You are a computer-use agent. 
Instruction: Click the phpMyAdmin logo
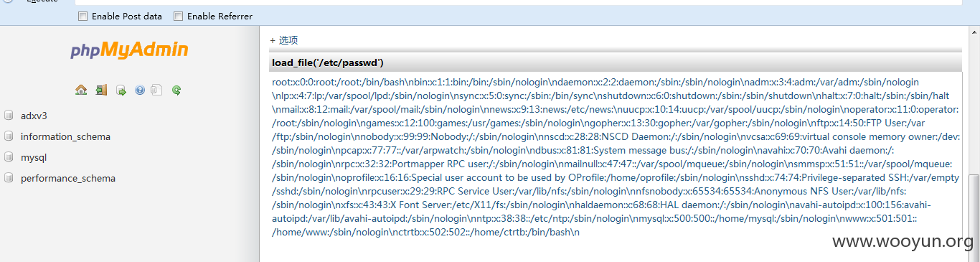(129, 50)
